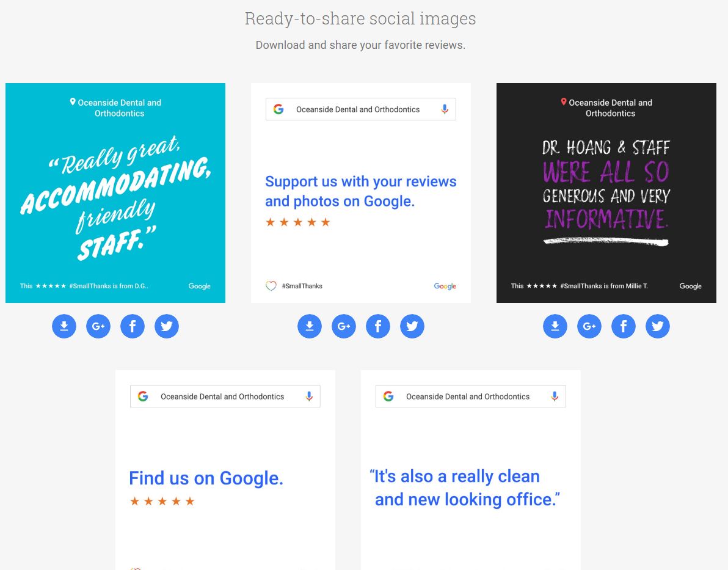
Task: Tweet the teal 'Really great' review image
Action: [x=167, y=326]
